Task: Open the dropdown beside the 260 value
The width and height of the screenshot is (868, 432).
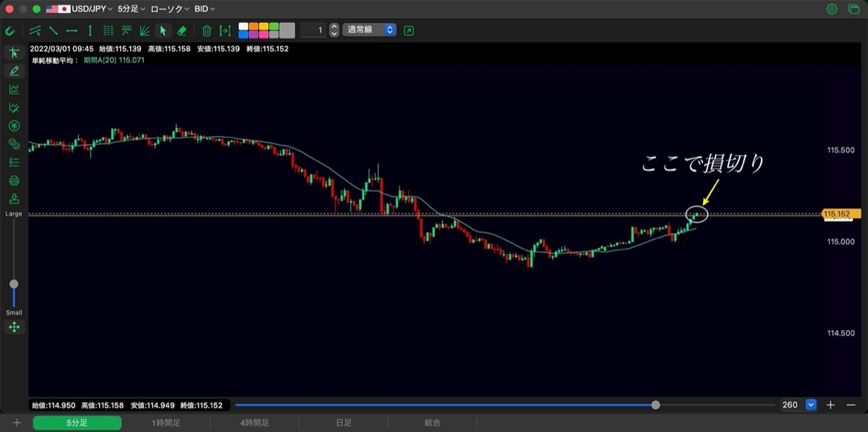Action: 811,405
